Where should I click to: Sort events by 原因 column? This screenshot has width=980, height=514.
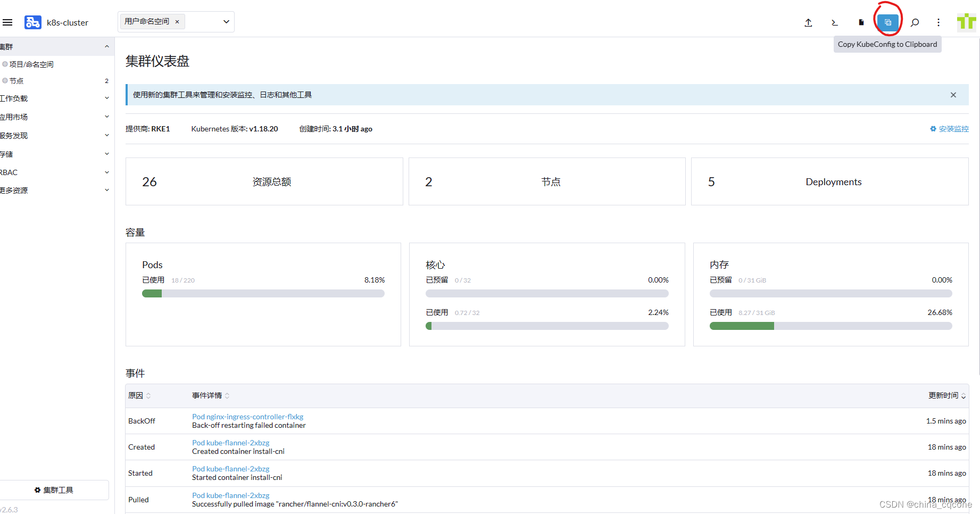point(139,395)
